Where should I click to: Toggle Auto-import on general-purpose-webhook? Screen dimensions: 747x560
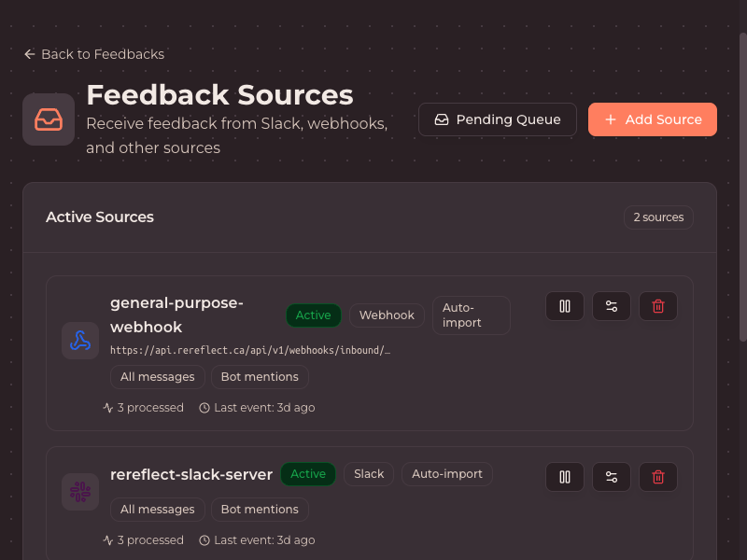[x=471, y=315]
